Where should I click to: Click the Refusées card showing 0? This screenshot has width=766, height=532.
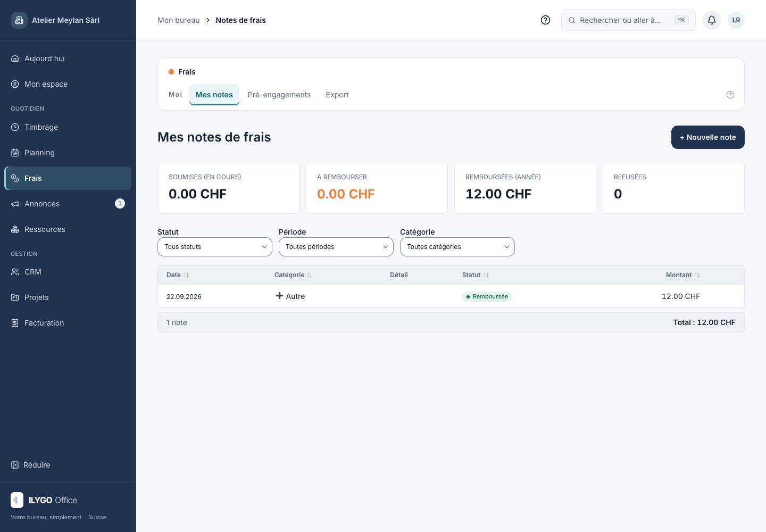pos(673,188)
